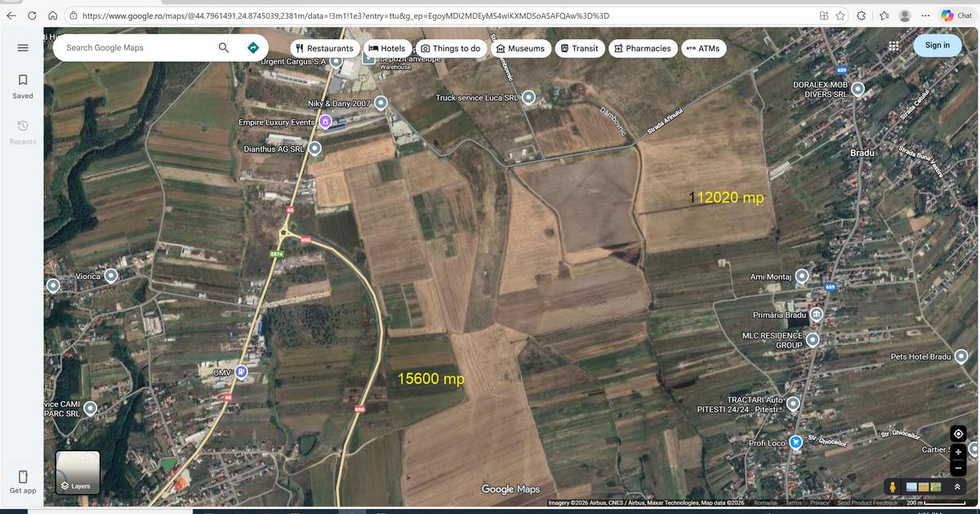Open the browser More options menu
The width and height of the screenshot is (980, 514).
pyautogui.click(x=925, y=15)
